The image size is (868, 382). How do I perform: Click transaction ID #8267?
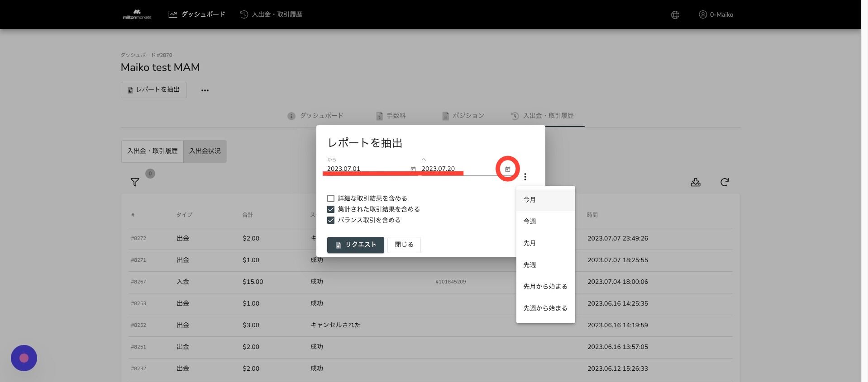pyautogui.click(x=138, y=282)
